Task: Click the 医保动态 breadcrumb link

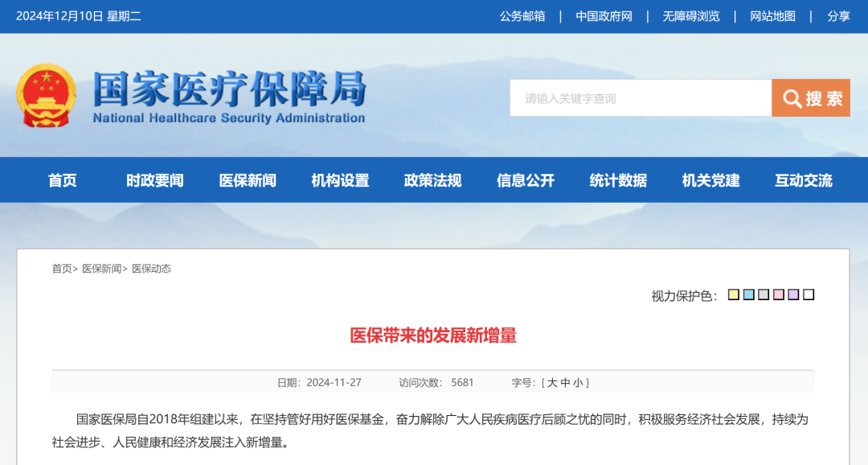Action: (x=151, y=269)
